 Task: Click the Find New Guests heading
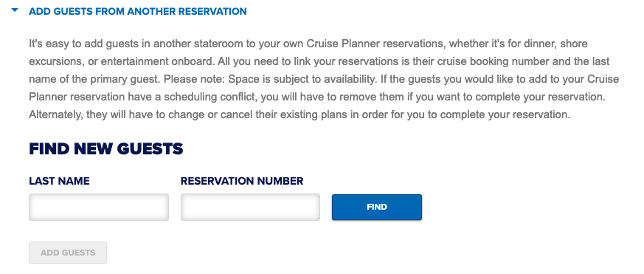pos(106,149)
